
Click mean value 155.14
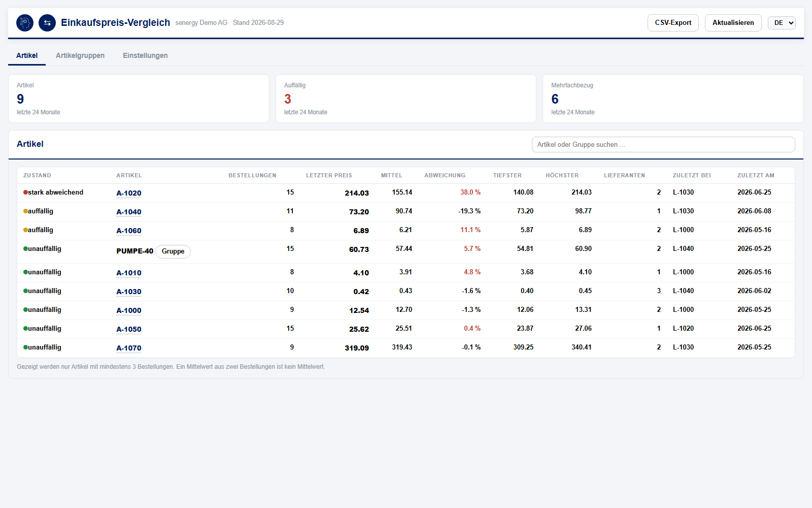pos(402,193)
